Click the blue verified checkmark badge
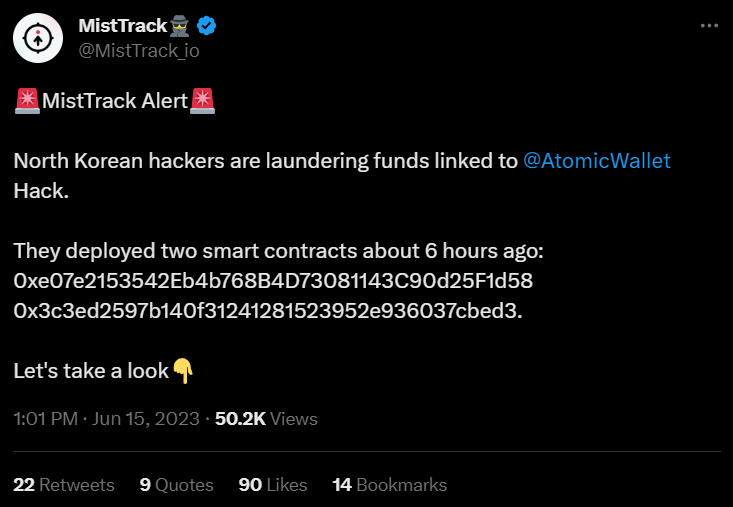This screenshot has width=733, height=507. (x=207, y=26)
